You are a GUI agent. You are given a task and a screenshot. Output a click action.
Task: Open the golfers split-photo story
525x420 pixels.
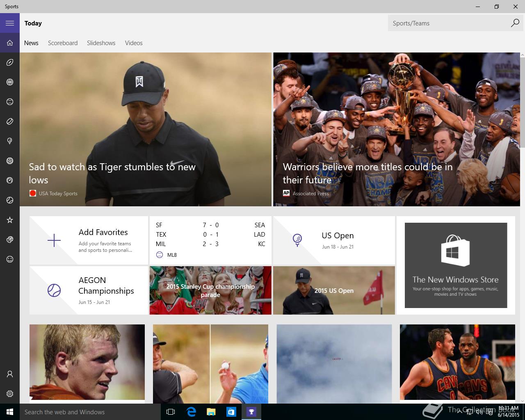tap(210, 364)
